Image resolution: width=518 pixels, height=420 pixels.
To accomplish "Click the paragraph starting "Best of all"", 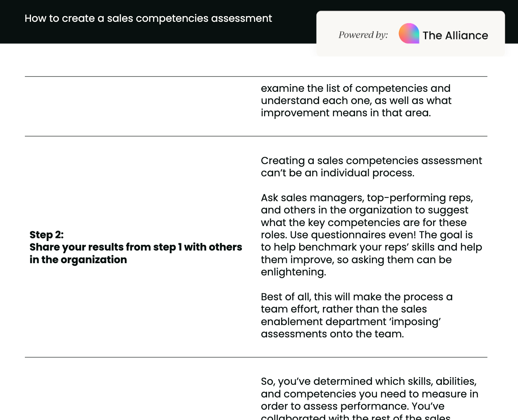I will 357,315.
